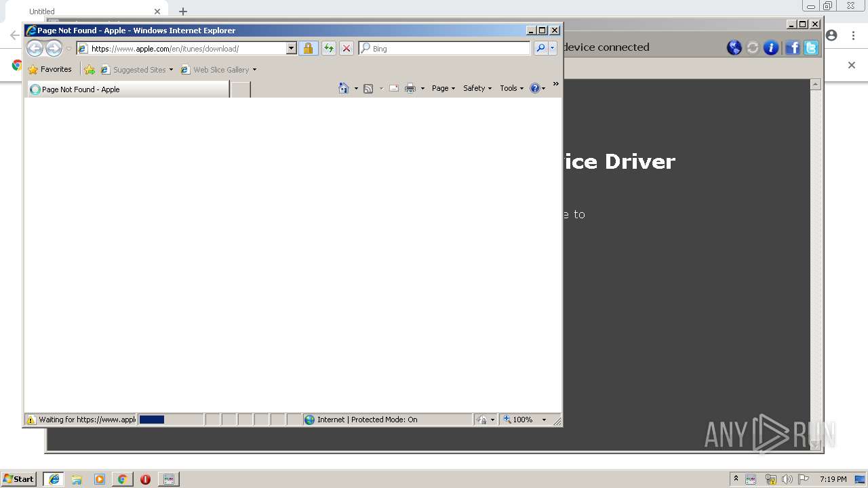Click the Chrome taskbar icon
The width and height of the screenshot is (868, 488).
pos(122,479)
